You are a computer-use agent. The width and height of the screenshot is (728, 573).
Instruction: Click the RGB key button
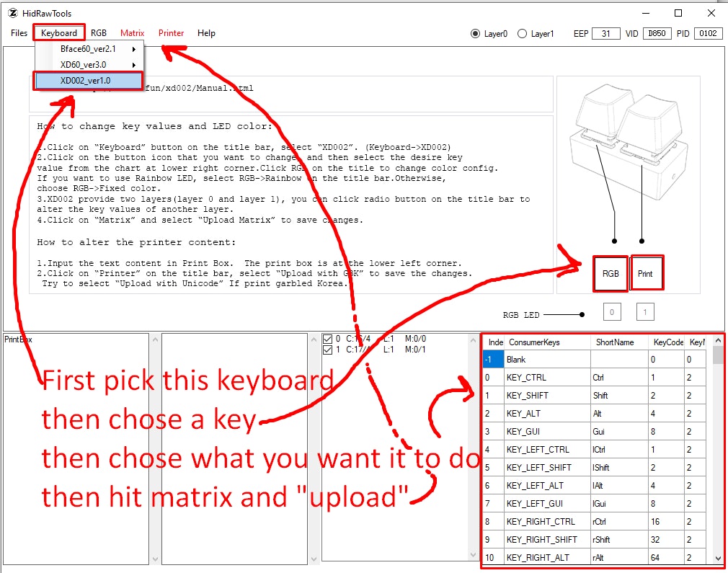[x=611, y=274]
